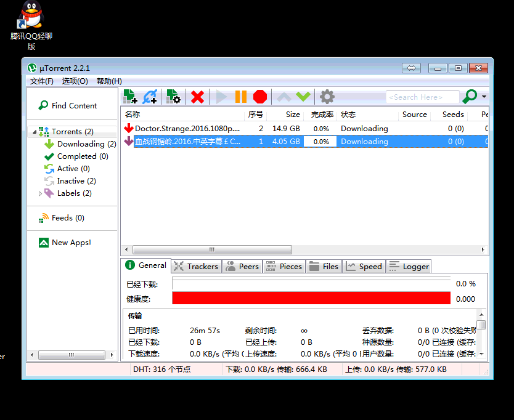Select Torrents (2) category
The height and width of the screenshot is (420, 514).
[73, 131]
